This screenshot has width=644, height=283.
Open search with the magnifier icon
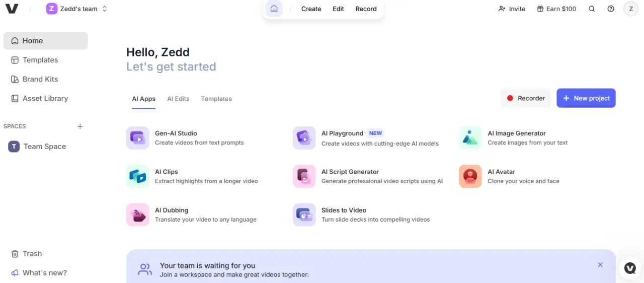tap(592, 9)
